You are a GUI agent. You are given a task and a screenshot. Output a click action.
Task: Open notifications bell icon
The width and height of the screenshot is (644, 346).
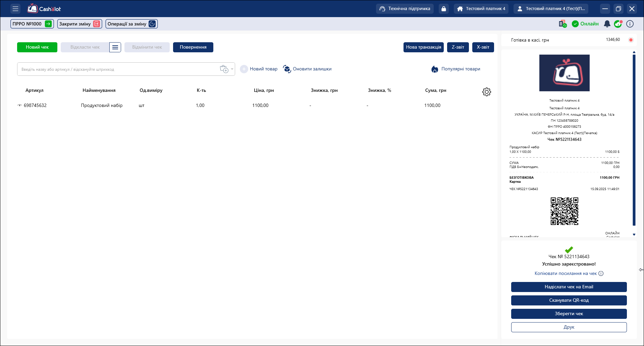pos(607,24)
